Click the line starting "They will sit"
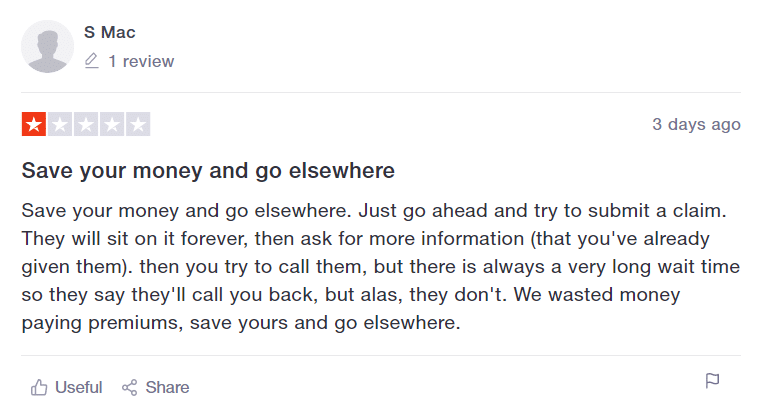The image size is (765, 420). tap(365, 239)
